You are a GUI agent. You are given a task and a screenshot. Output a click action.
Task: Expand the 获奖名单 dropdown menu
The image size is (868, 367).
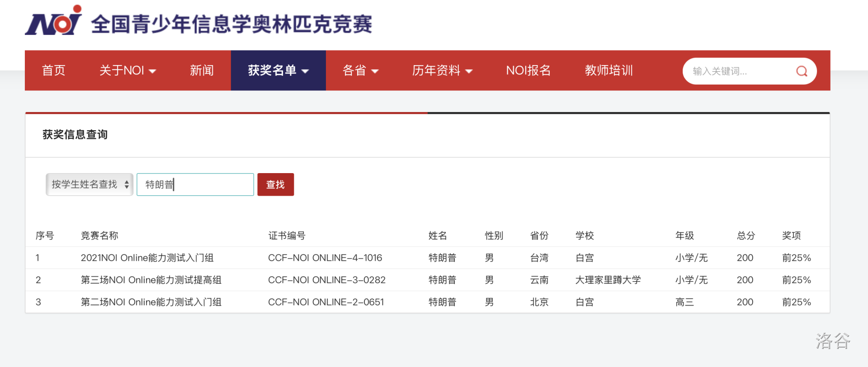pos(278,71)
